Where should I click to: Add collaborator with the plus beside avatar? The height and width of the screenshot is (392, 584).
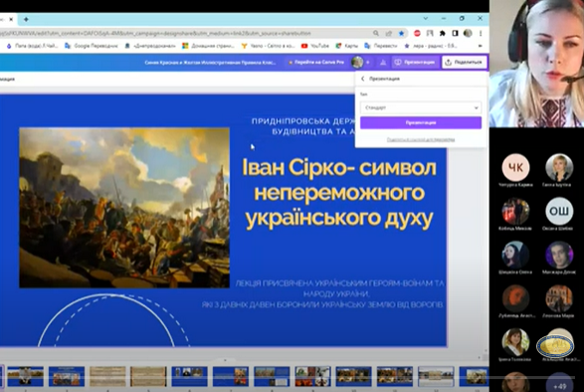pyautogui.click(x=367, y=63)
